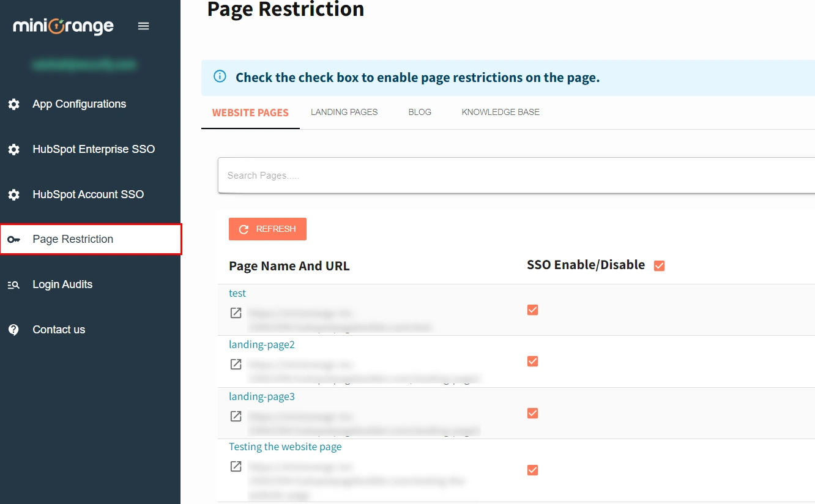
Task: Click the check box instruction banner text
Action: click(418, 78)
